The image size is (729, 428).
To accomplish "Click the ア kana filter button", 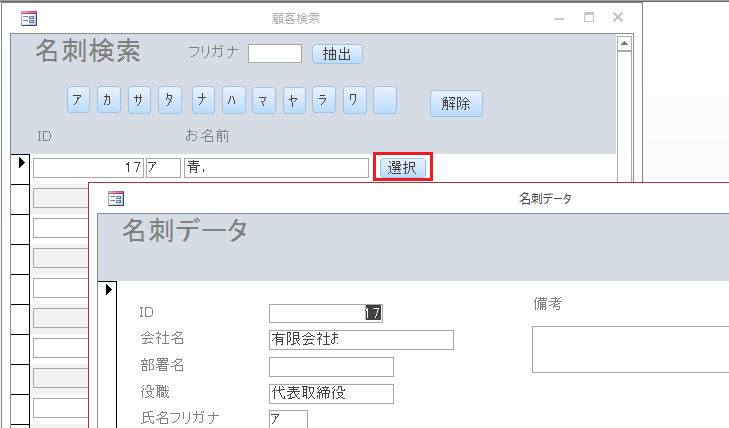I will (79, 100).
